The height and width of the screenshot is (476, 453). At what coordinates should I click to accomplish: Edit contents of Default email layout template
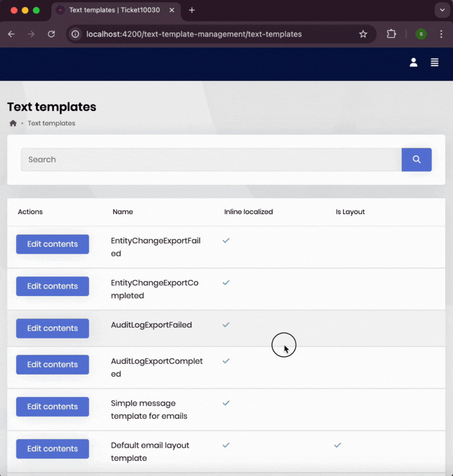pos(52,449)
